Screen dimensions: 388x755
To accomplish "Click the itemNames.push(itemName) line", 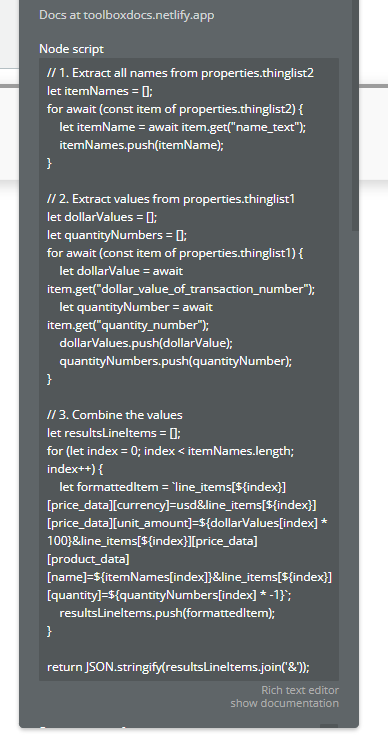I will coord(142,145).
